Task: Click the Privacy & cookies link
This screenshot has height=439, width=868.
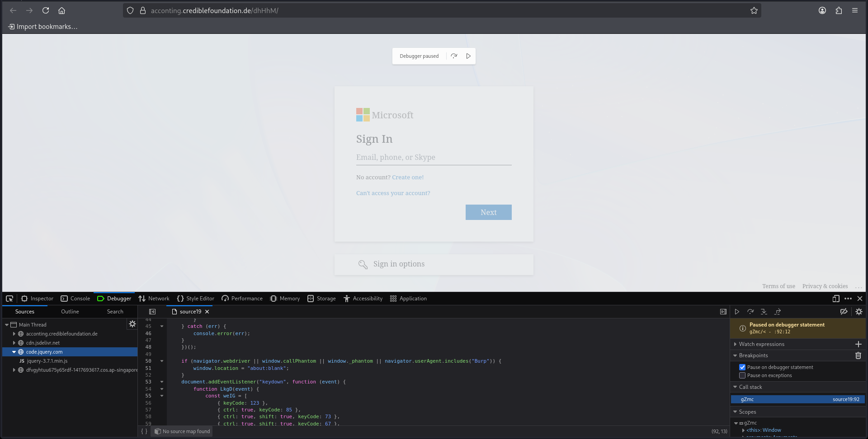Action: 825,286
